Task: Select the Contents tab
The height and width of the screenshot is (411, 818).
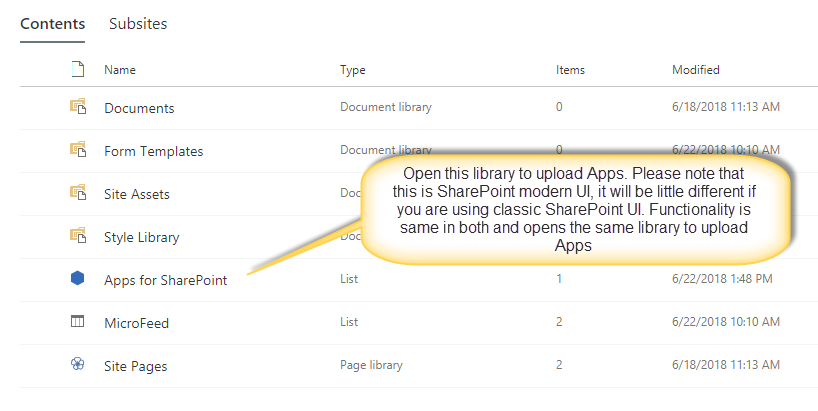Action: click(52, 24)
